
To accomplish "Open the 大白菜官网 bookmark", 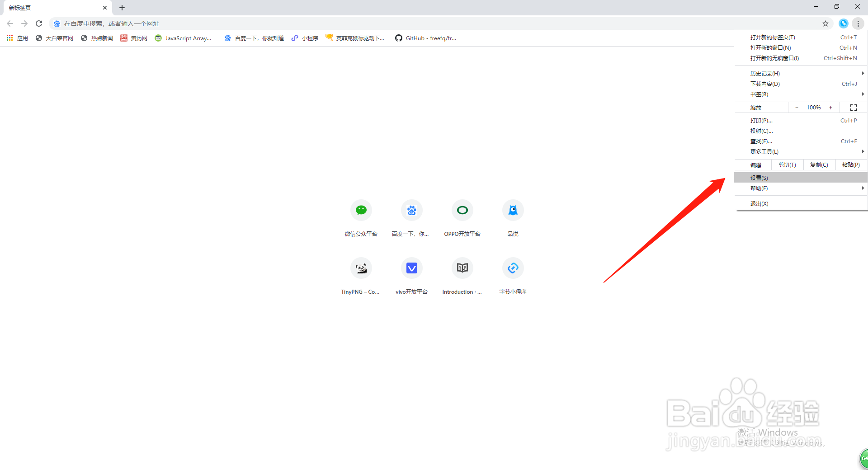I will 54,38.
